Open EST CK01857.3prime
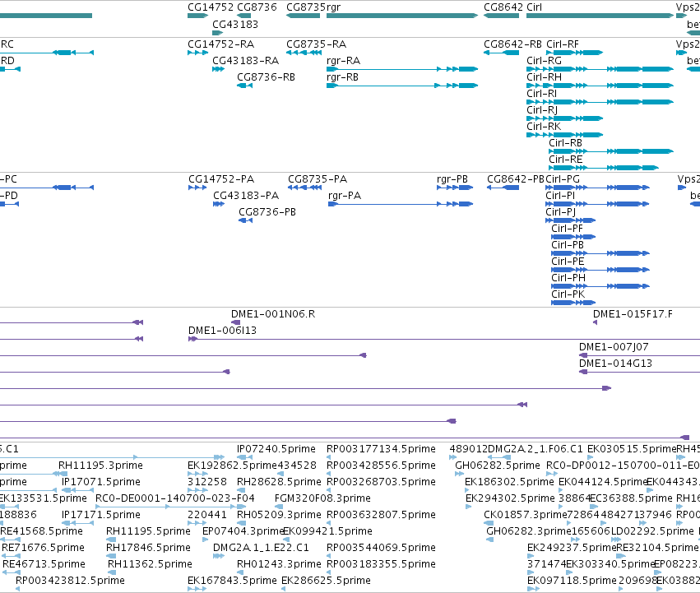Viewport: 700px width, 593px height. coord(526,516)
